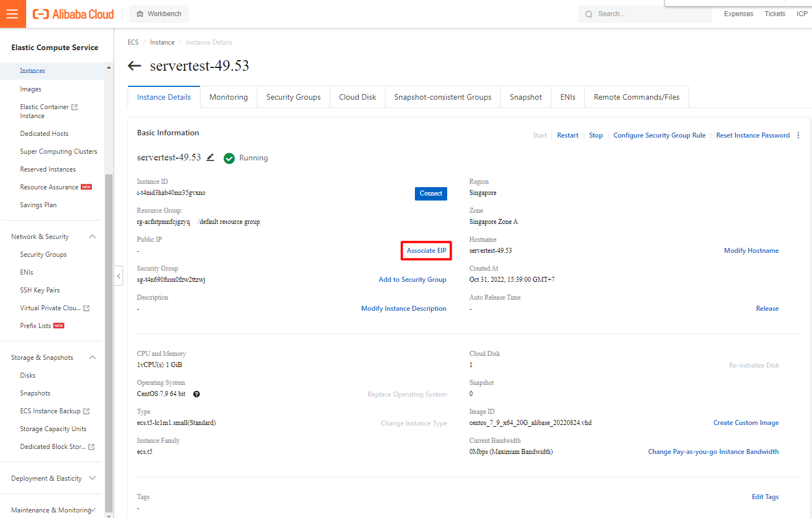
Task: Click the Associate EIP link
Action: 426,251
